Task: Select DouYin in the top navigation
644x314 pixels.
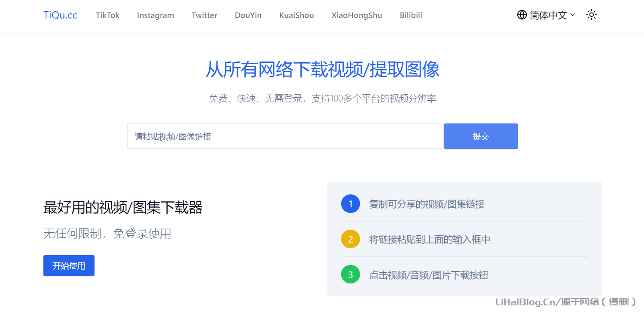Action: 248,15
